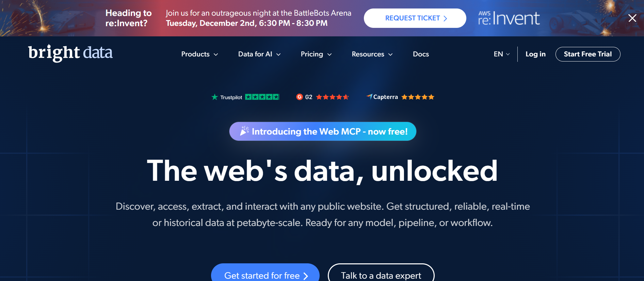Click the AWS re:Invent logo
644x281 pixels.
pyautogui.click(x=509, y=18)
